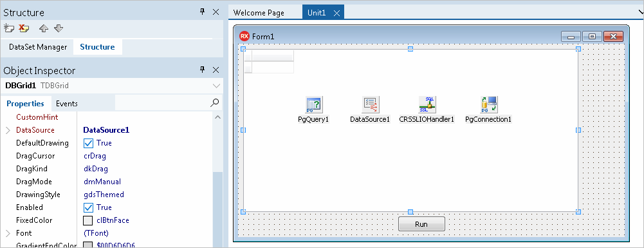
Task: Switch to the Structure tab
Action: tap(97, 47)
